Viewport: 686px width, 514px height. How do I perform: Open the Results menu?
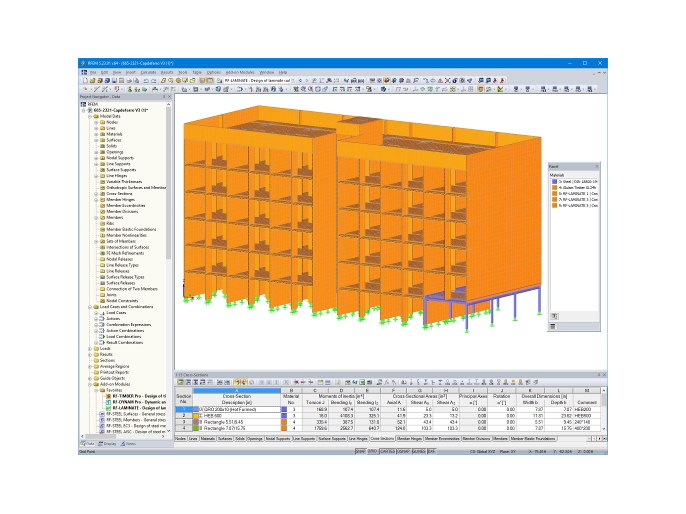pyautogui.click(x=167, y=72)
